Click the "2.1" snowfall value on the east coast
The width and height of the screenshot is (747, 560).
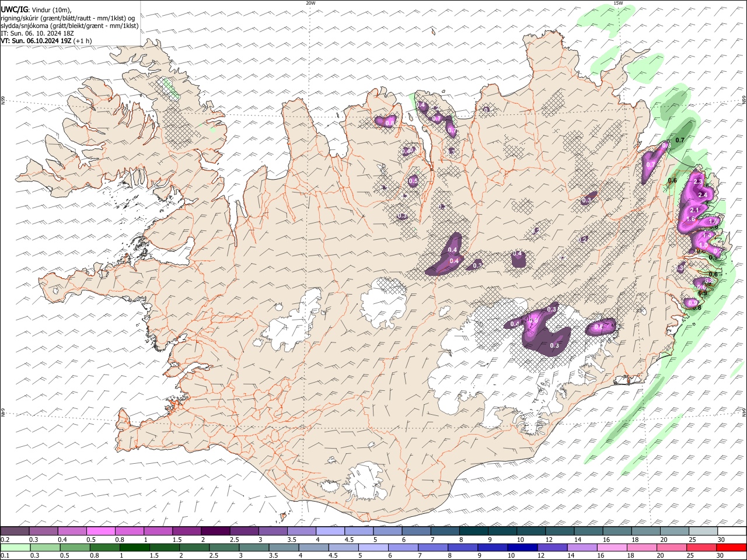coord(694,210)
